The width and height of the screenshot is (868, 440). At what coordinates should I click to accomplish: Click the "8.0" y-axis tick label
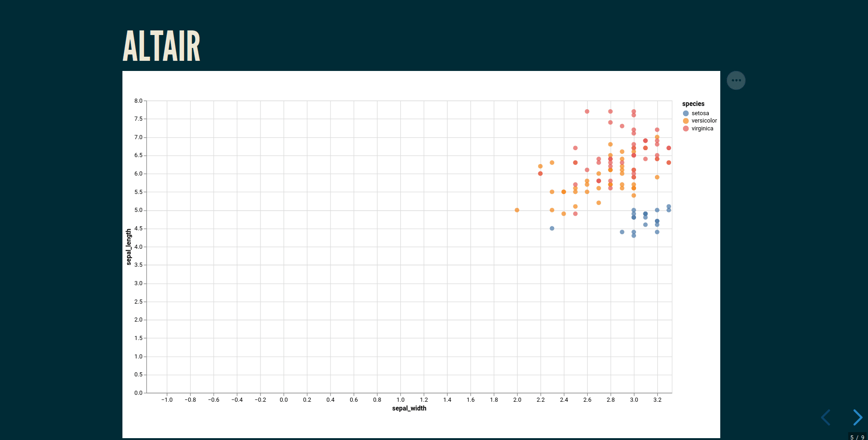pyautogui.click(x=138, y=101)
